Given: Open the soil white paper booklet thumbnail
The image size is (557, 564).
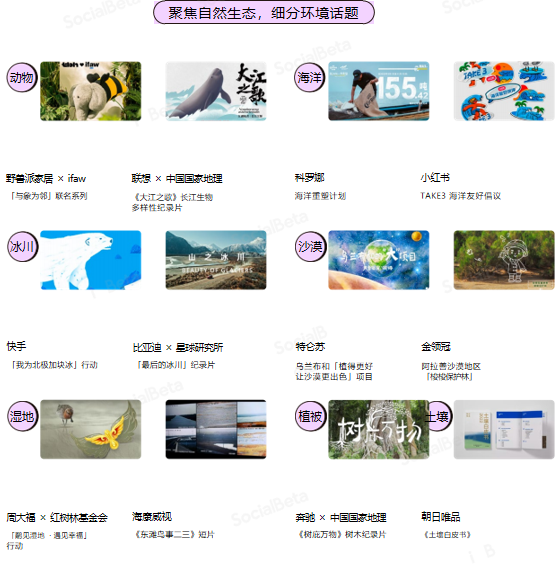Looking at the screenshot, I should point(504,429).
